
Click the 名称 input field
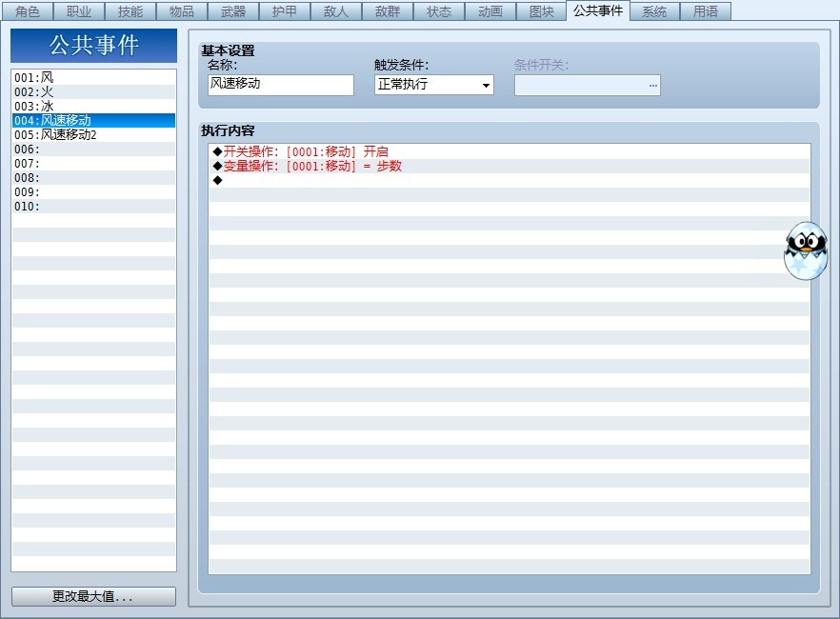tap(281, 85)
